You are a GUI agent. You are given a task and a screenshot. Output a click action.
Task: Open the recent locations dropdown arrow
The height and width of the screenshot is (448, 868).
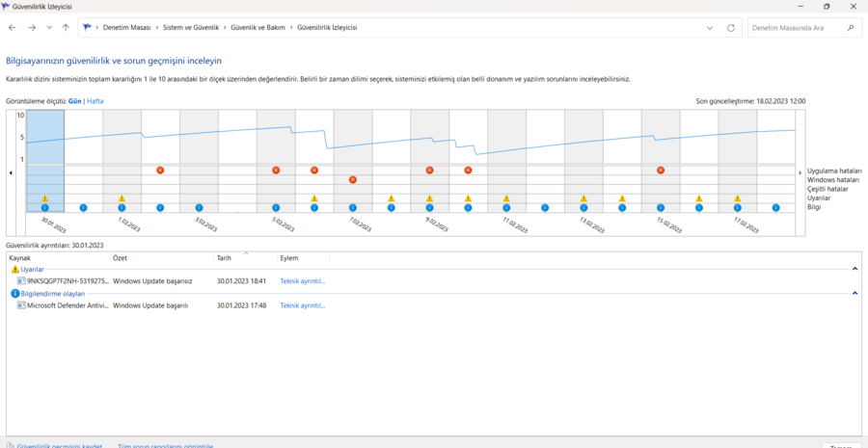49,28
